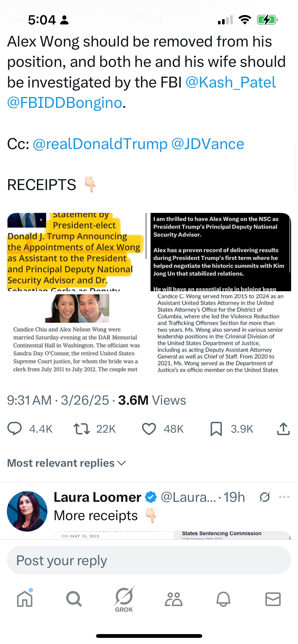Bookmark the post with the bookmark icon
Viewport: 298px width, 644px height.
point(216,429)
